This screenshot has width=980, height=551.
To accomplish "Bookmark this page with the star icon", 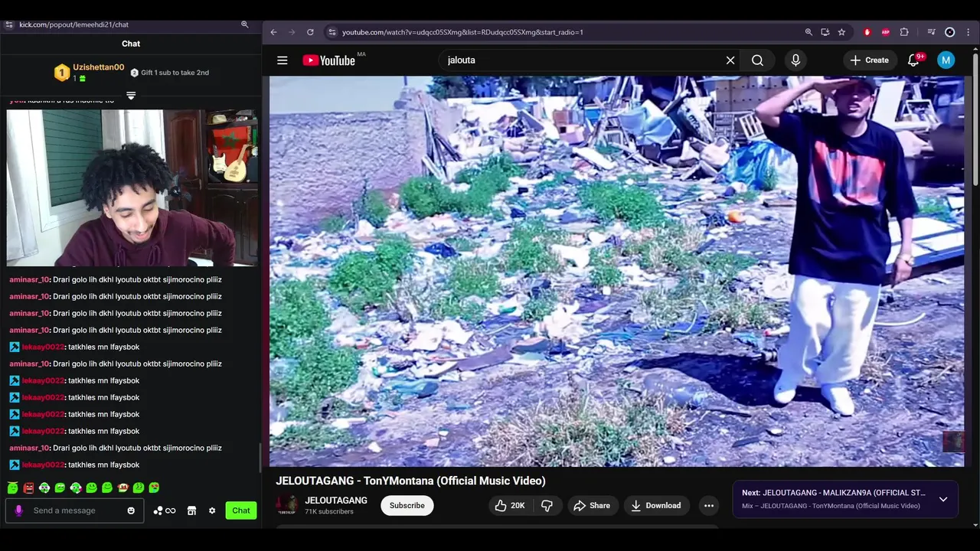I will point(841,32).
